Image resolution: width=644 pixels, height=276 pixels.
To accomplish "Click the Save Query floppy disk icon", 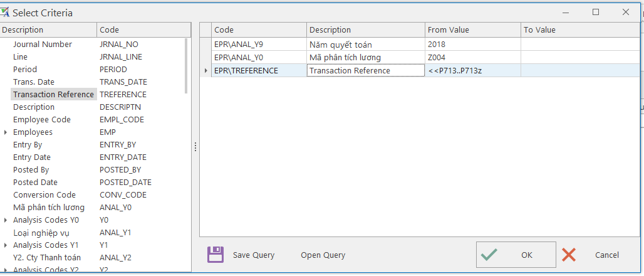I will 216,255.
